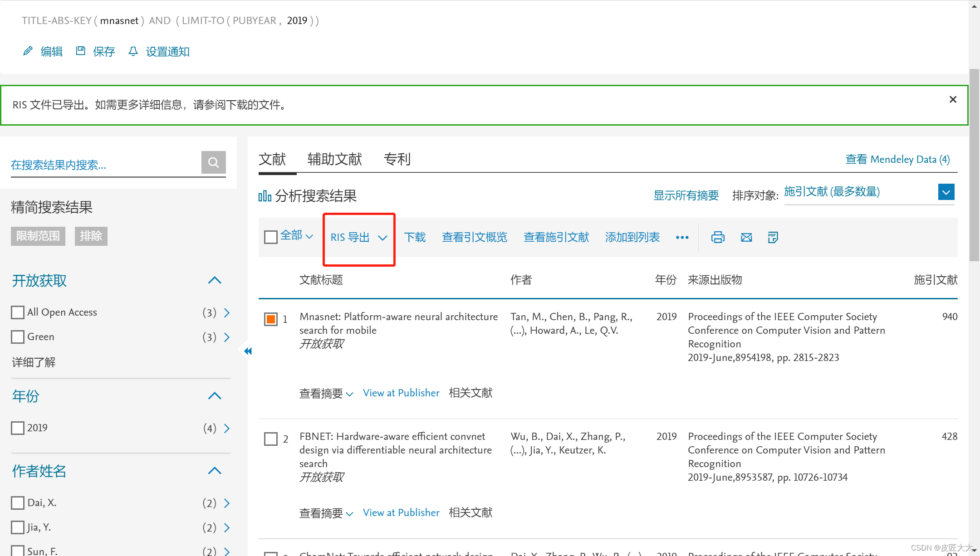Click View at Publisher for the Mnasnet paper

[401, 393]
